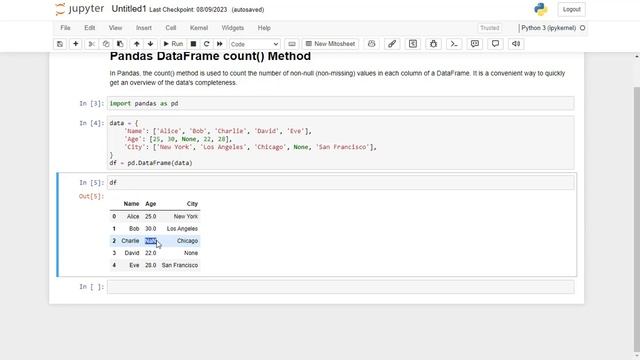Click the kernel idle circle indicator
Image resolution: width=640 pixels, height=360 pixels.
(582, 28)
